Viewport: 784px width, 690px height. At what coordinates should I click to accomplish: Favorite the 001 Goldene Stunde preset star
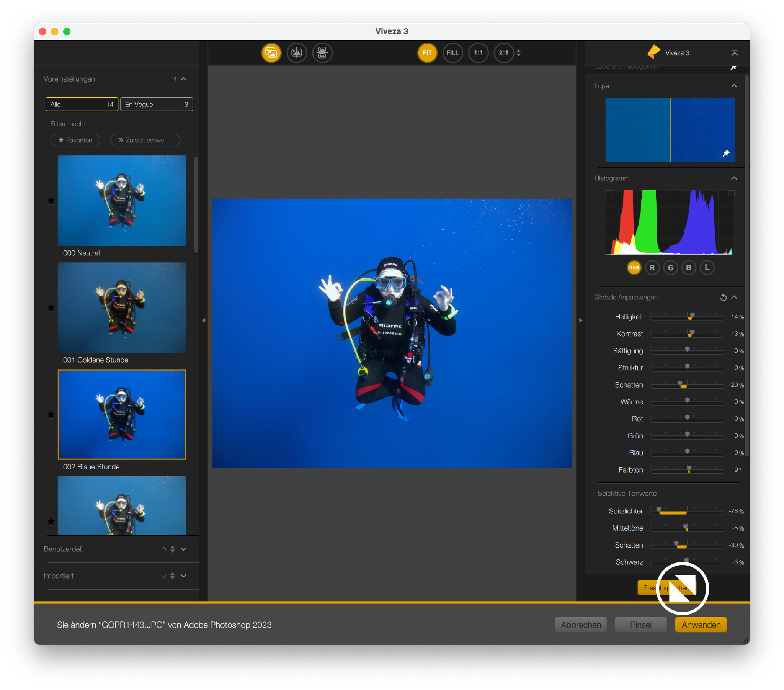click(51, 308)
